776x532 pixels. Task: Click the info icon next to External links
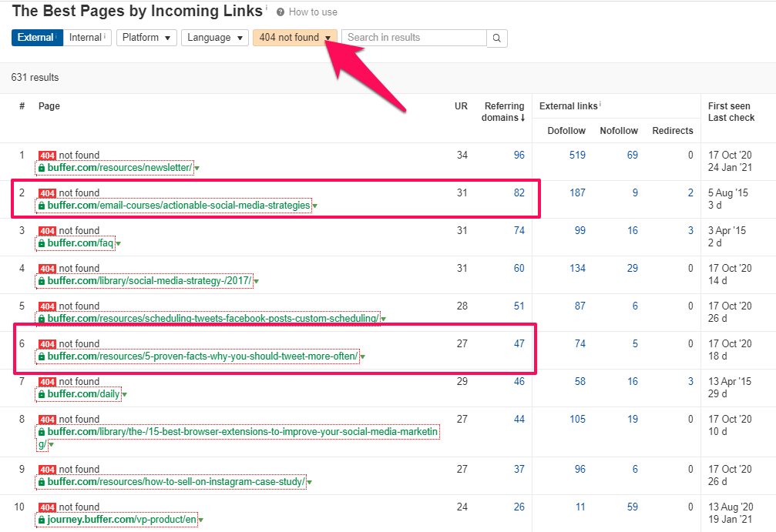(x=600, y=105)
